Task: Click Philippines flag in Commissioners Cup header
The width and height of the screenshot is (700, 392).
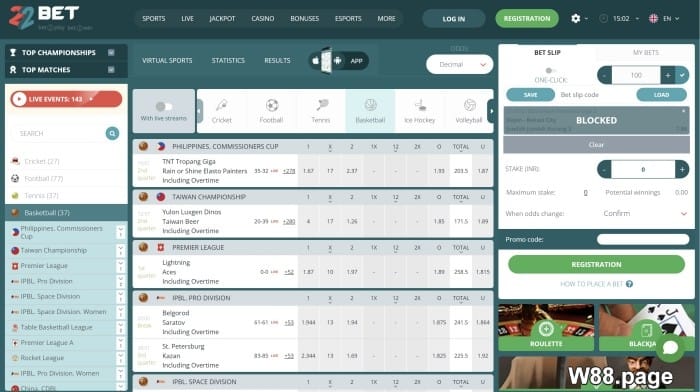Action: (161, 146)
